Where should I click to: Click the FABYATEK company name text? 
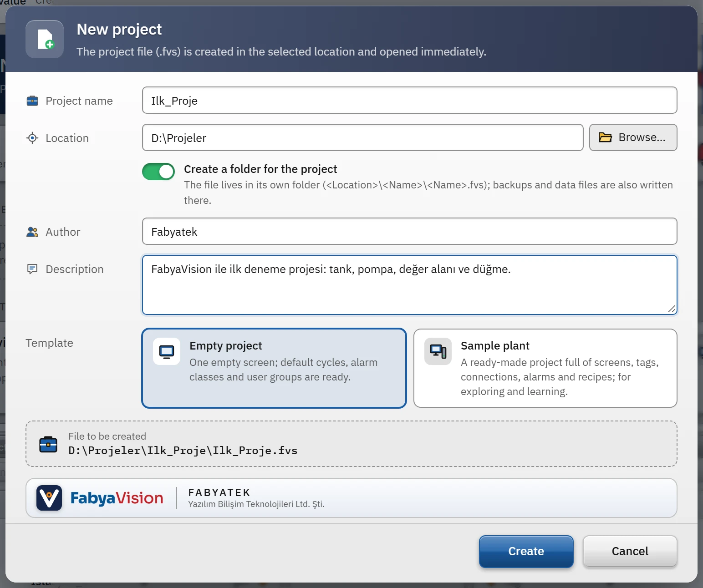tap(219, 492)
